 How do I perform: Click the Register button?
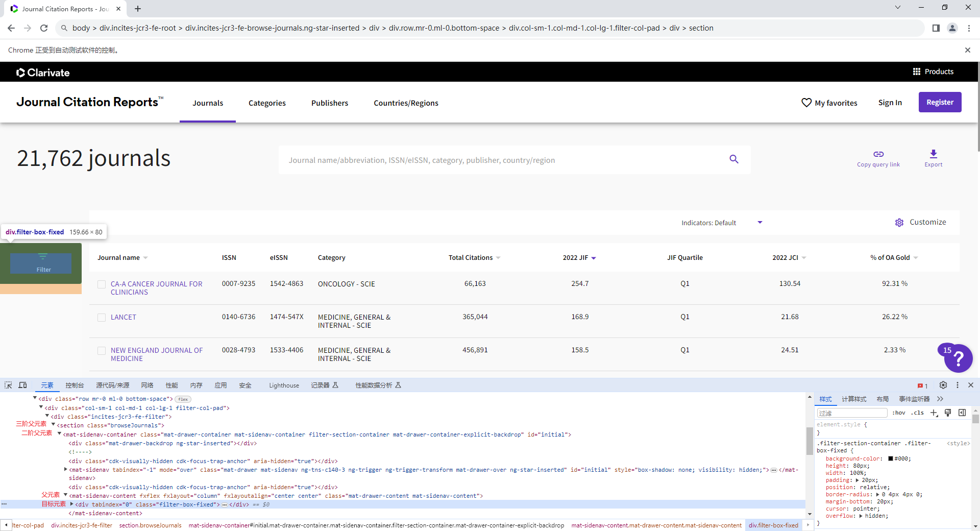tap(940, 102)
